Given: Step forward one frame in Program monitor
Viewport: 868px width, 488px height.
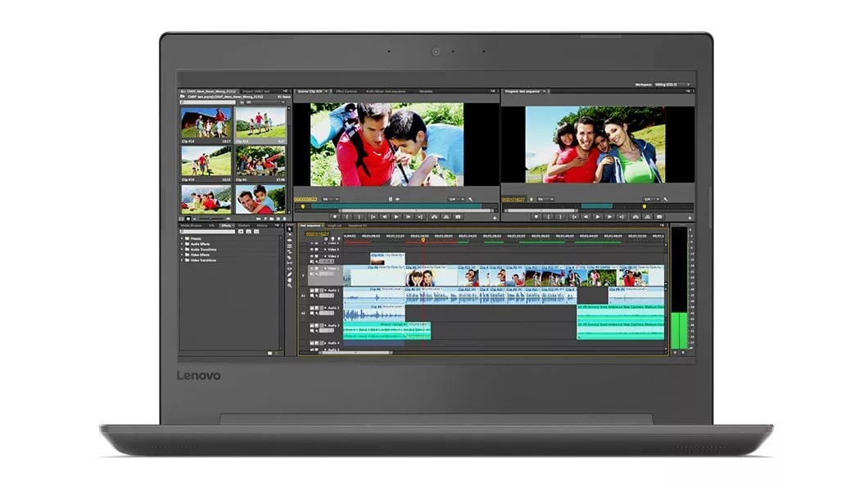Looking at the screenshot, I should tap(610, 217).
